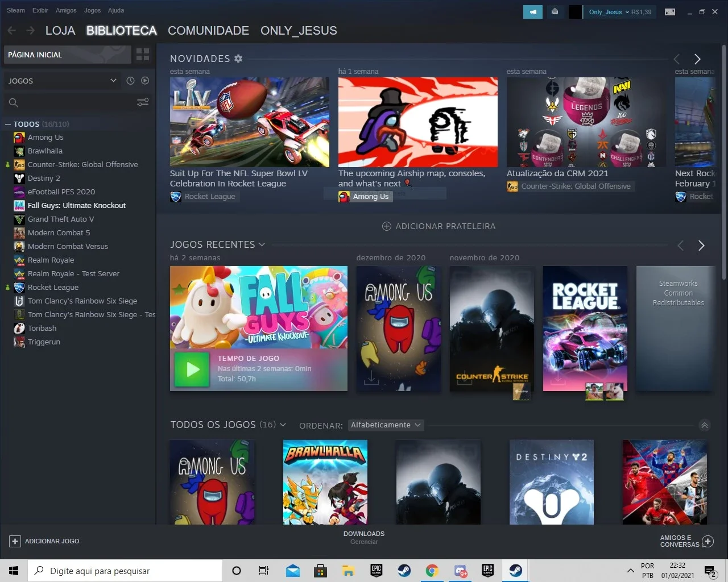Image resolution: width=728 pixels, height=582 pixels.
Task: Open Microsoft Store from the taskbar
Action: [321, 571]
